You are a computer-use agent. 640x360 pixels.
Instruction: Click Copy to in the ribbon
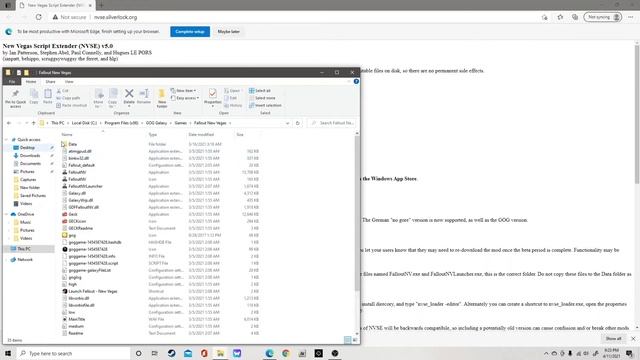coord(113,98)
